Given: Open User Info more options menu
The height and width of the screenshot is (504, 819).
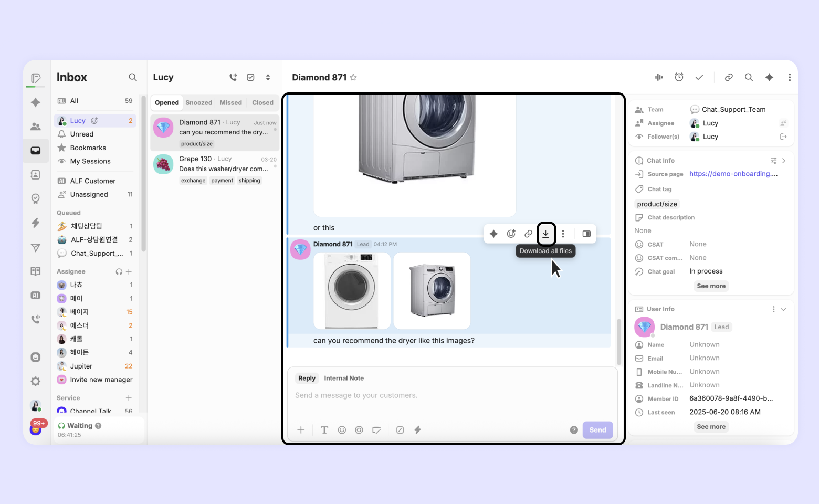Looking at the screenshot, I should (x=773, y=309).
